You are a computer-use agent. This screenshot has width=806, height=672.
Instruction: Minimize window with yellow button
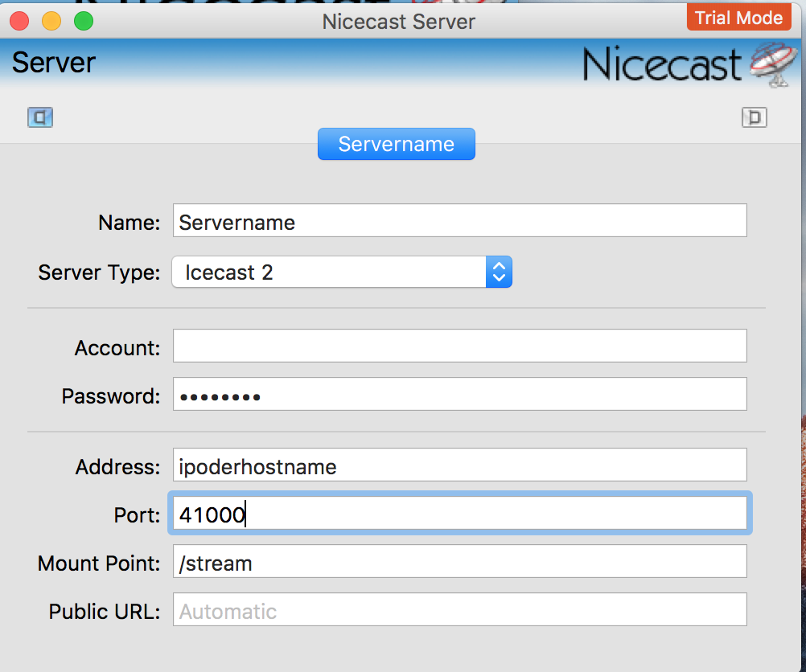tap(51, 21)
